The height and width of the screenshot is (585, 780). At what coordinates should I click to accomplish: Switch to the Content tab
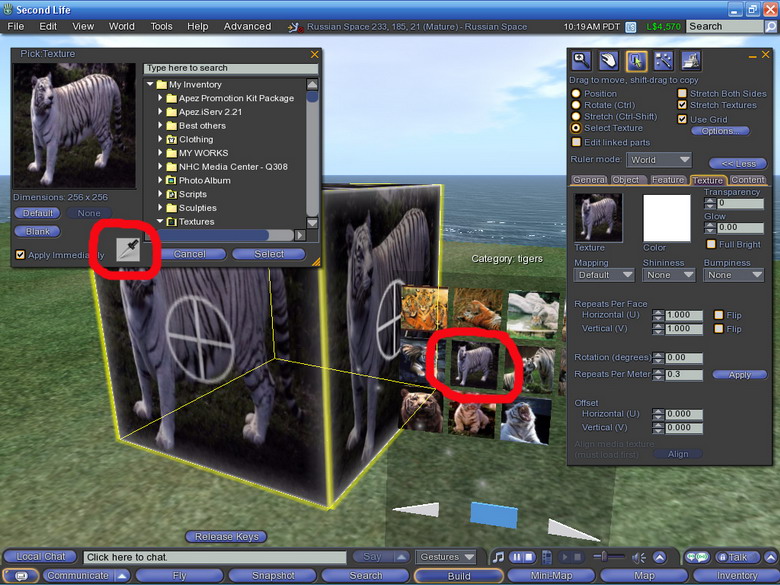748,180
